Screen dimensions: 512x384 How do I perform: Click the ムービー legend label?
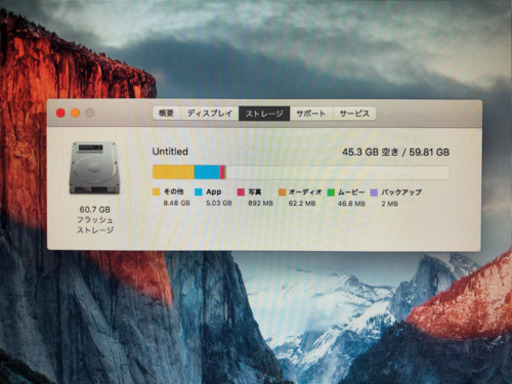(x=351, y=192)
